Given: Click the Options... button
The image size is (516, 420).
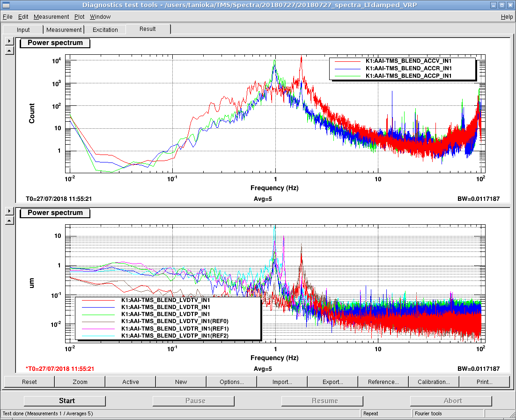Looking at the screenshot, I should 232,382.
